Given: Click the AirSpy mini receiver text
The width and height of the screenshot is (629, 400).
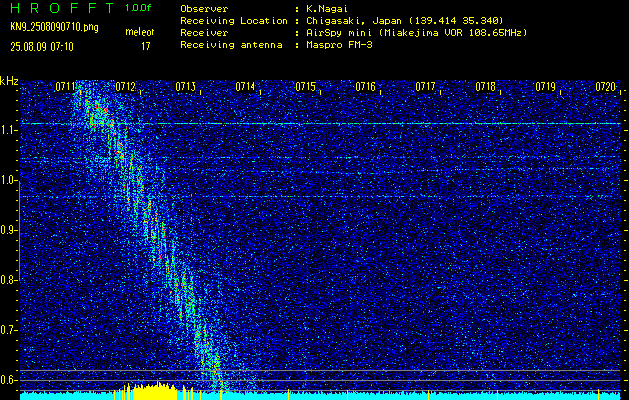Looking at the screenshot, I should point(416,33).
